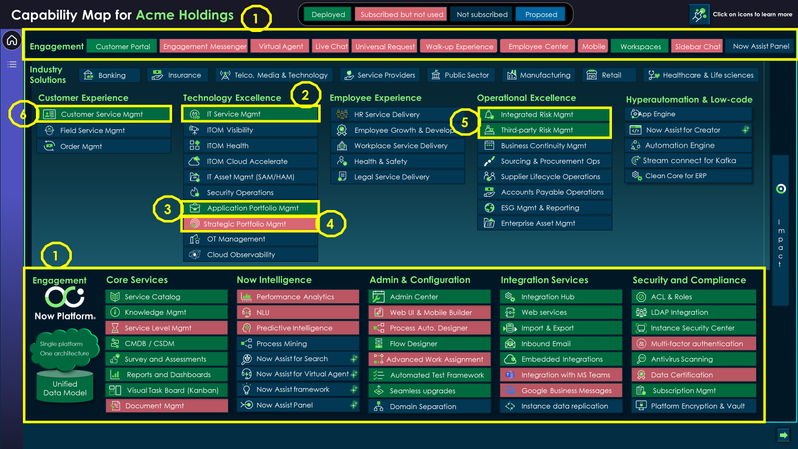Click the Insurance industry icon
Image resolution: width=798 pixels, height=449 pixels.
(157, 75)
